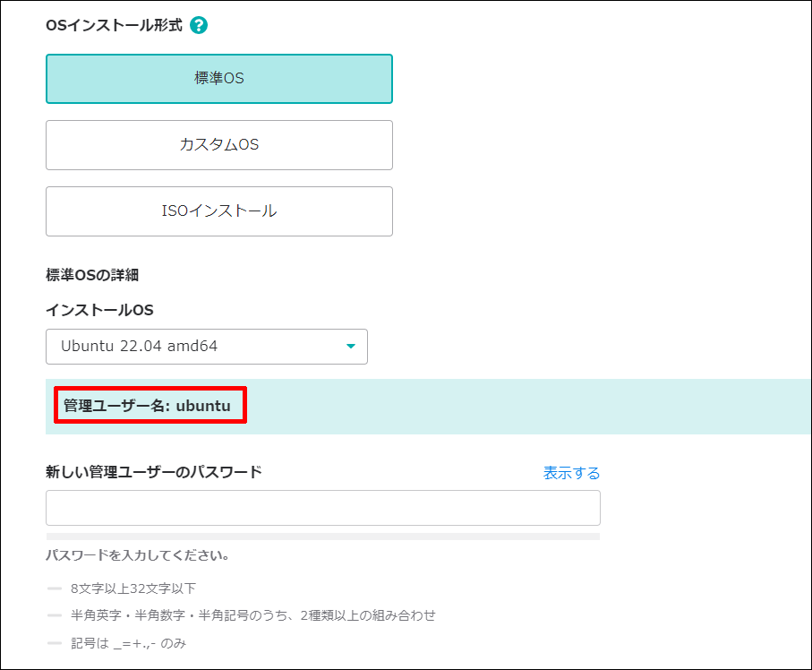The width and height of the screenshot is (812, 670).
Task: Focus the new admin password field
Action: pyautogui.click(x=322, y=508)
